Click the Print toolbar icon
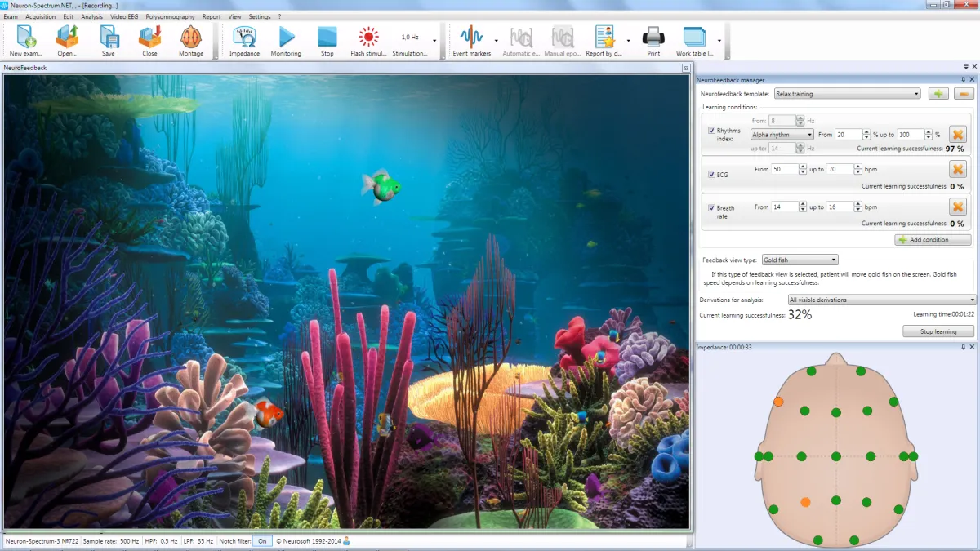This screenshot has width=980, height=551. coord(653,38)
